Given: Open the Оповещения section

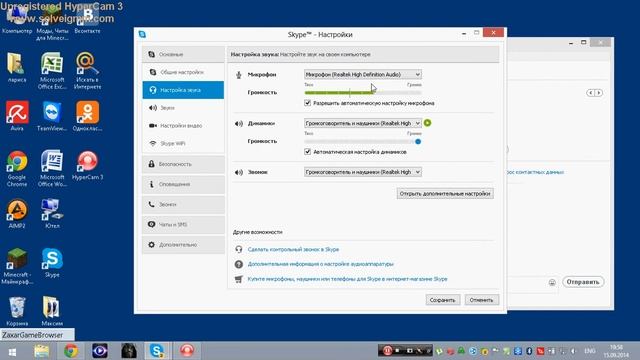Looking at the screenshot, I should point(183,184).
